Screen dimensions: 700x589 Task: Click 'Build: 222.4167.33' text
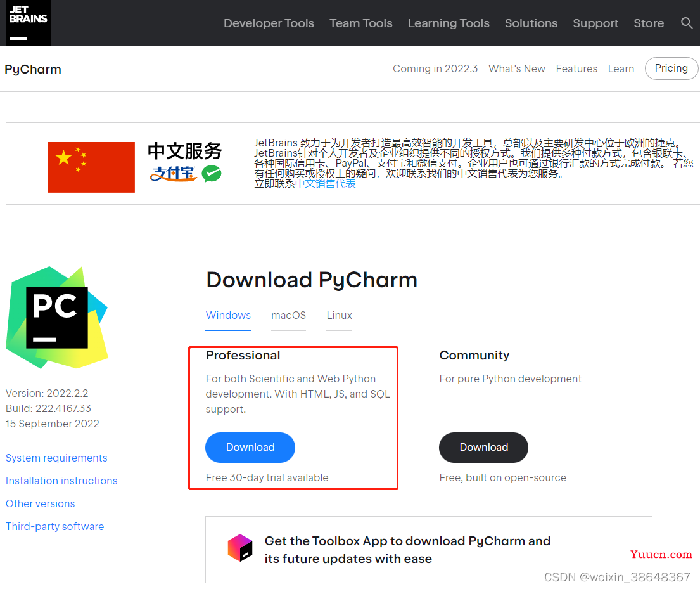tap(48, 408)
